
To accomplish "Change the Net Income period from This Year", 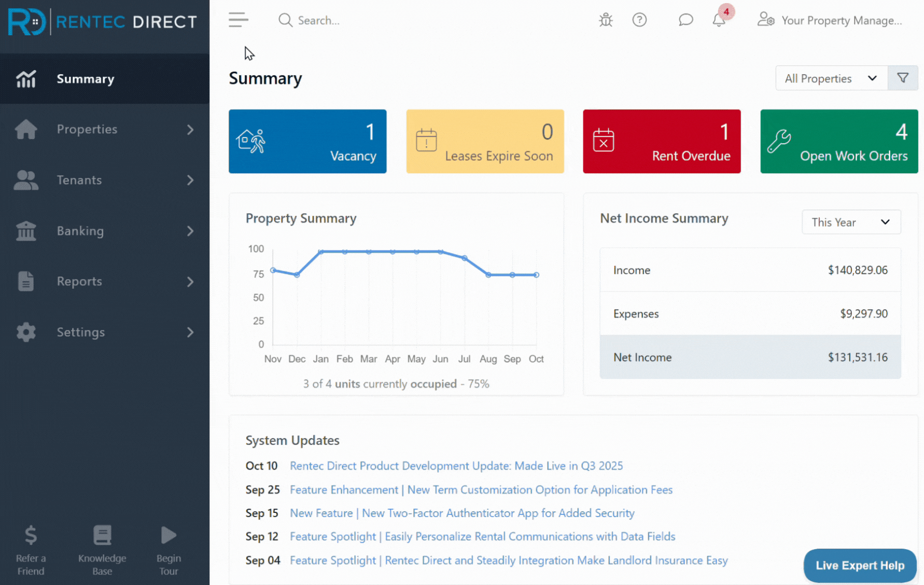I will point(851,222).
